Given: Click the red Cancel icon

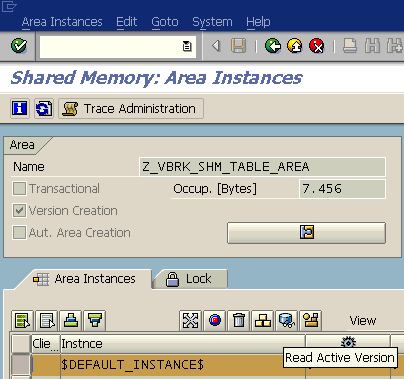Looking at the screenshot, I should [x=317, y=46].
